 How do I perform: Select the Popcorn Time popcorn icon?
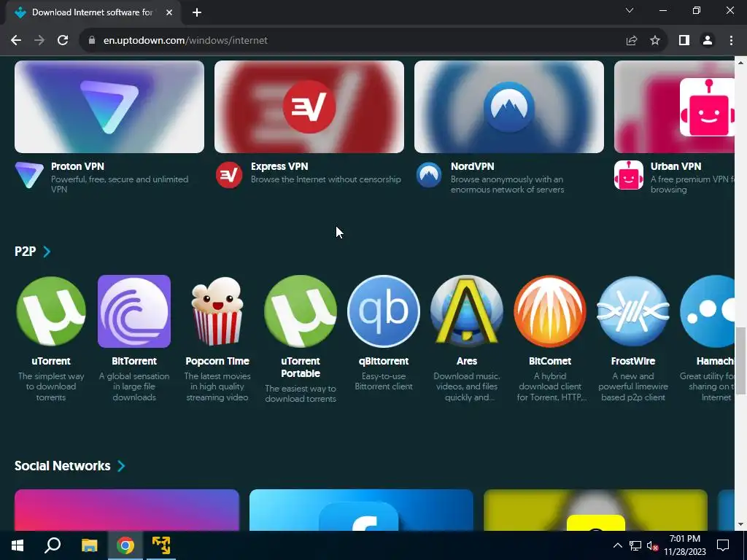click(217, 311)
